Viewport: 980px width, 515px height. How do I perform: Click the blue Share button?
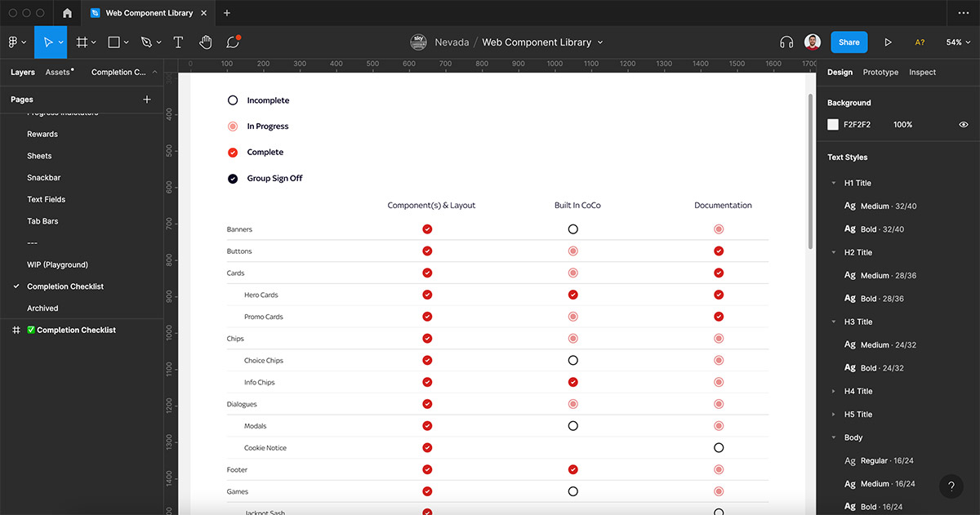tap(849, 42)
